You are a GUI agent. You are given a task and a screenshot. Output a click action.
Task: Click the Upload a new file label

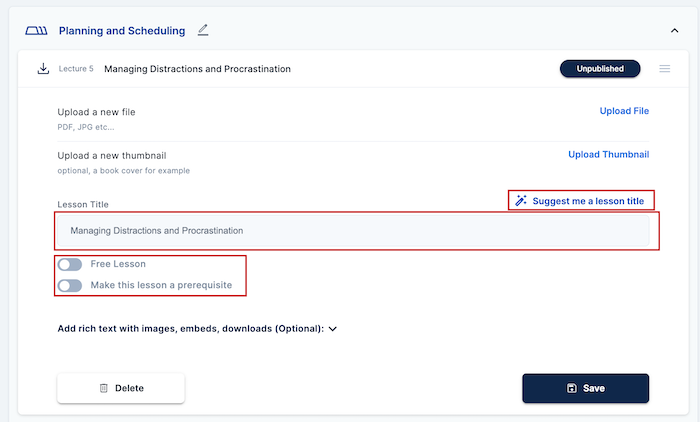[x=96, y=112]
